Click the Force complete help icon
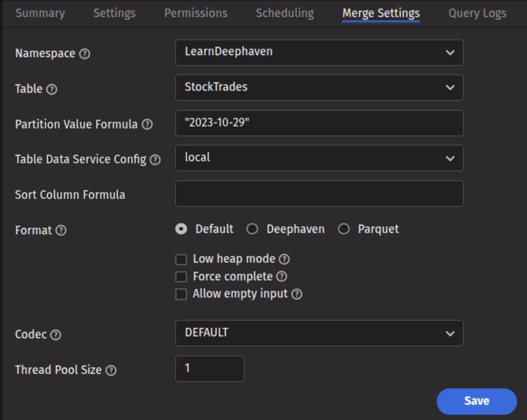527x420 pixels. click(x=281, y=276)
